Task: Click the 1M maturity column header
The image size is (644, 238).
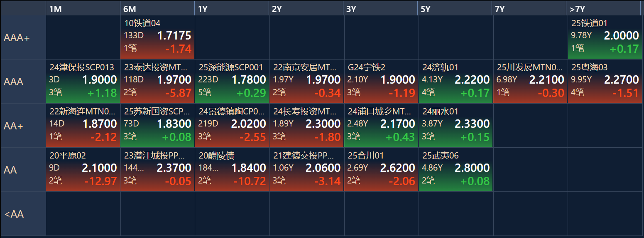Action: (83, 9)
